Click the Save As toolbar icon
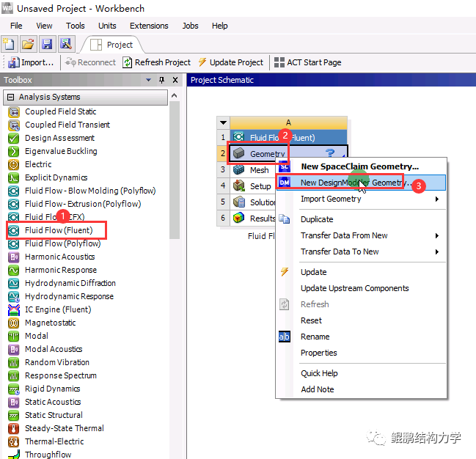Viewport: 476px width, 459px height. click(x=66, y=44)
